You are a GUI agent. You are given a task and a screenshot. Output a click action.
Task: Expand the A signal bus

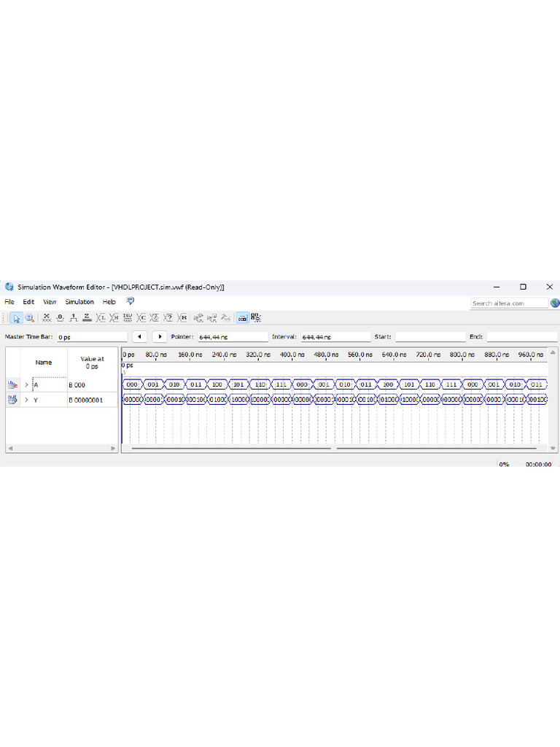27,385
